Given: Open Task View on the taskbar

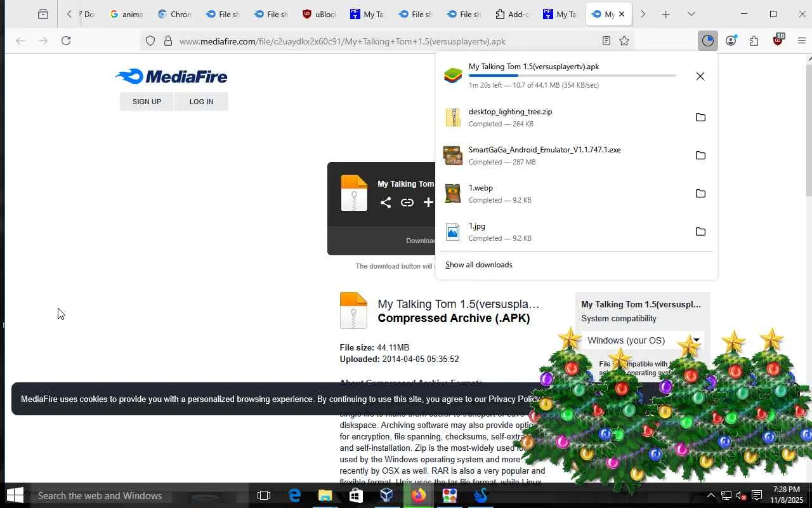Looking at the screenshot, I should tap(264, 495).
